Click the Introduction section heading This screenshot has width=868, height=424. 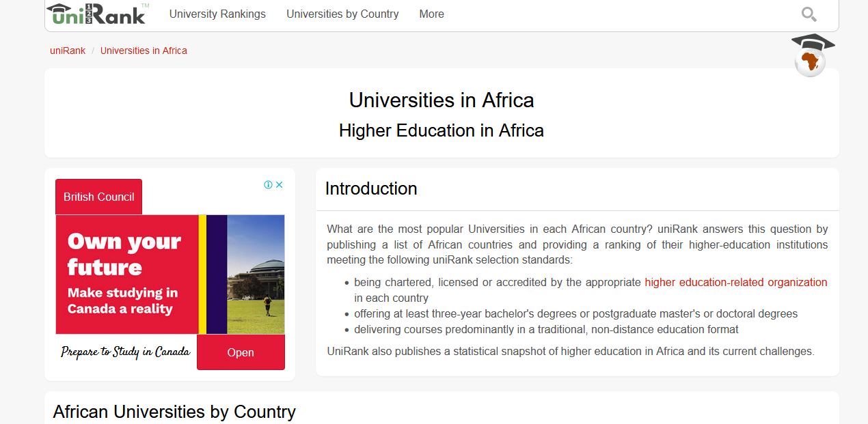371,188
